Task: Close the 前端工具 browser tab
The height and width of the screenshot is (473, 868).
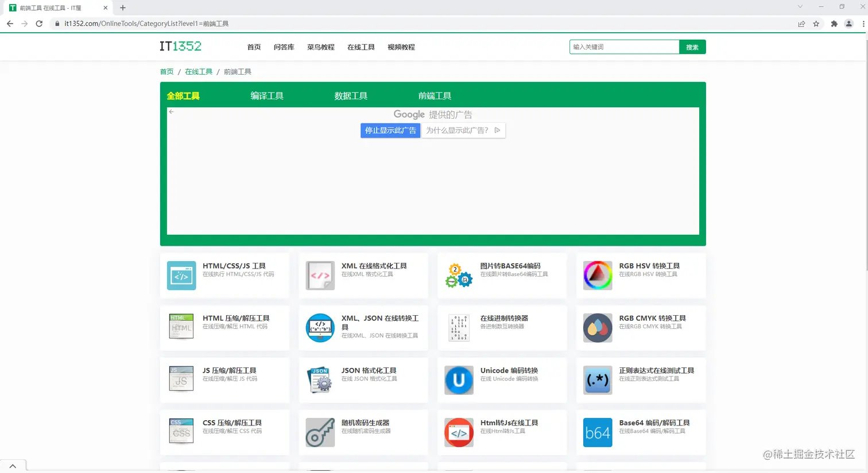Action: [x=106, y=8]
